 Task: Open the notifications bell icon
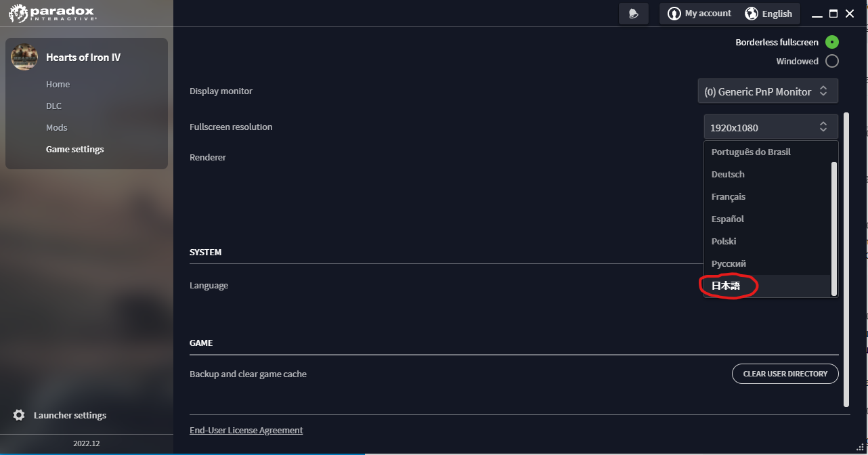(x=634, y=14)
